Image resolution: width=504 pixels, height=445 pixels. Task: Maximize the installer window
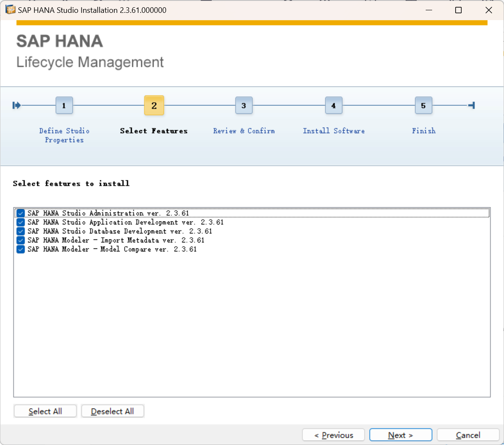[459, 10]
